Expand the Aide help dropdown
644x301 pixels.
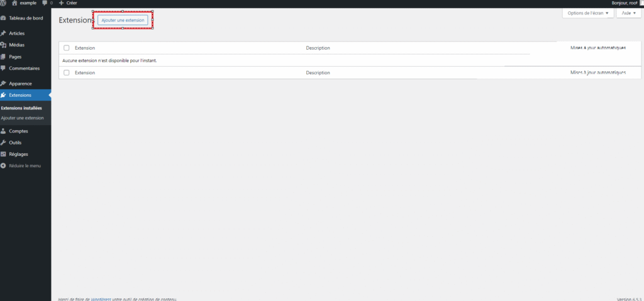(x=629, y=13)
